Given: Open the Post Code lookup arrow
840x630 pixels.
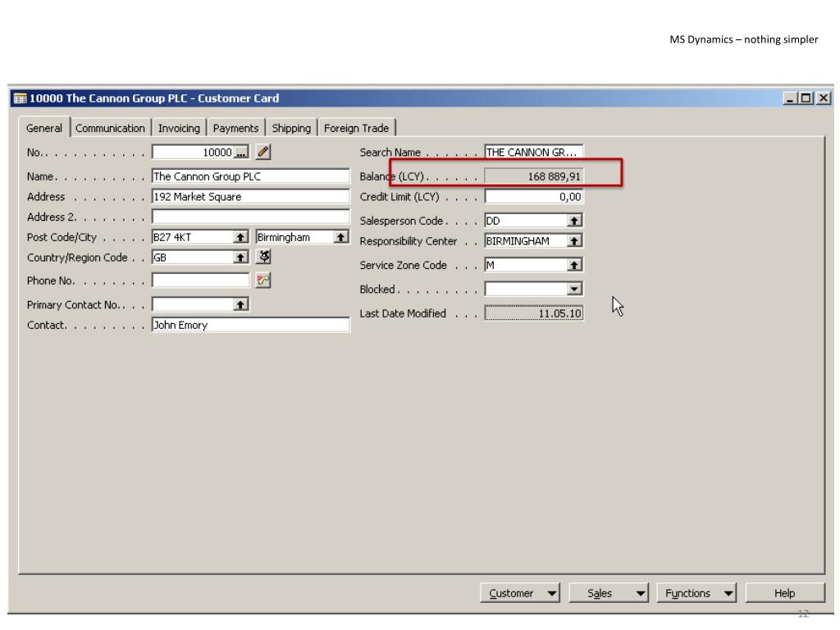Looking at the screenshot, I should coord(240,237).
